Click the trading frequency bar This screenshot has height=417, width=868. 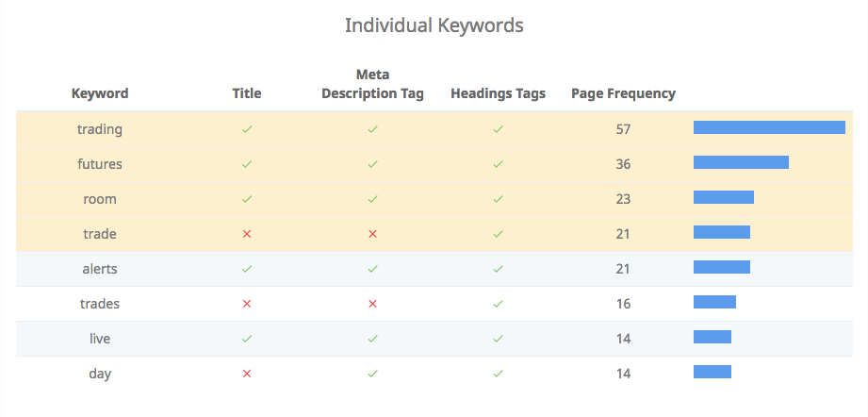pos(769,127)
